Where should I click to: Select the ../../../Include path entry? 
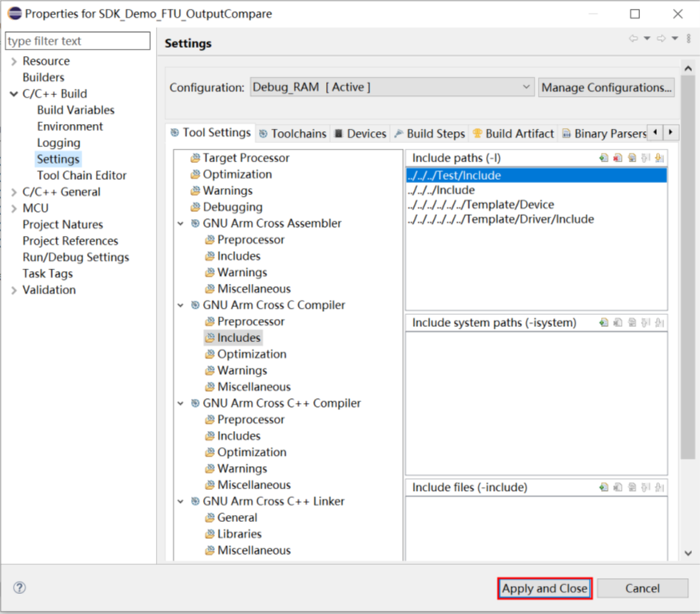(x=441, y=190)
